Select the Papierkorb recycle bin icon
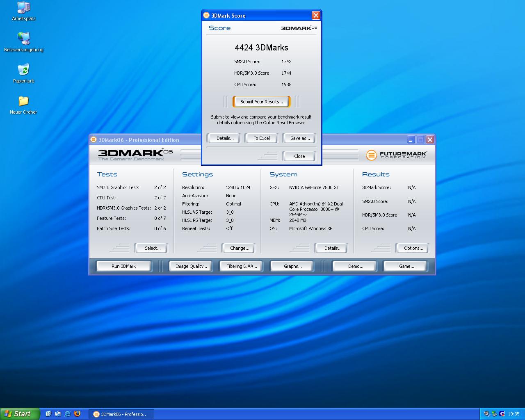The image size is (525, 420). [24, 73]
